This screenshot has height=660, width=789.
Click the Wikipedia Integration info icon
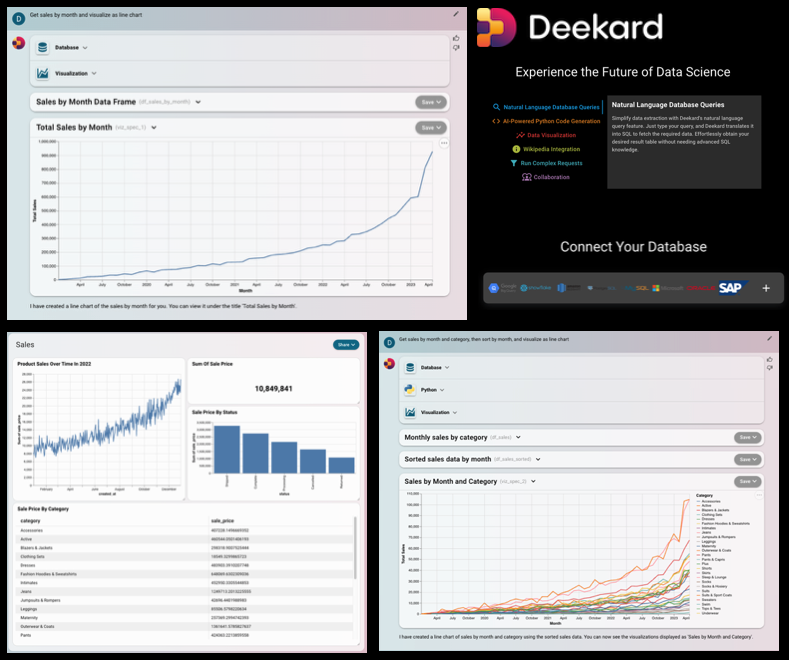point(516,149)
